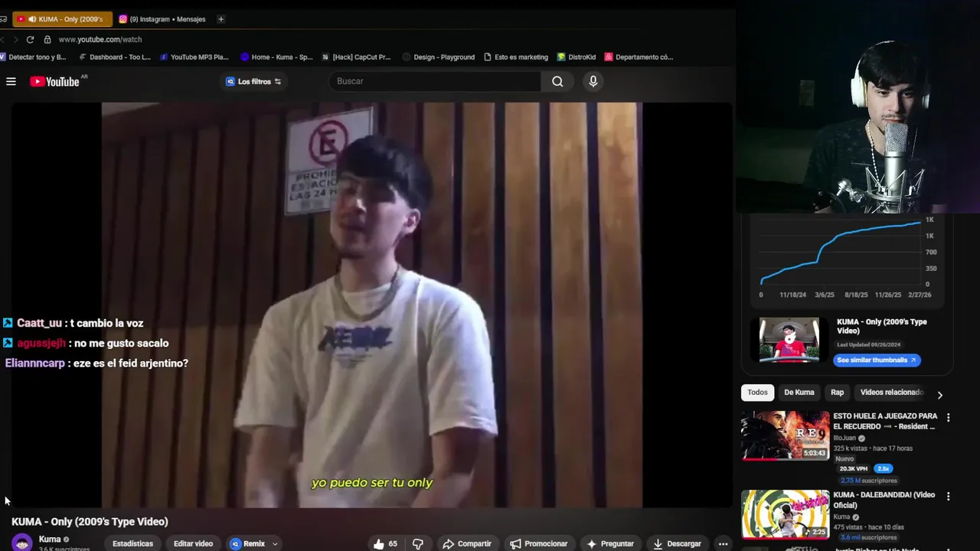Open Esto es marketing bookmark

click(516, 57)
